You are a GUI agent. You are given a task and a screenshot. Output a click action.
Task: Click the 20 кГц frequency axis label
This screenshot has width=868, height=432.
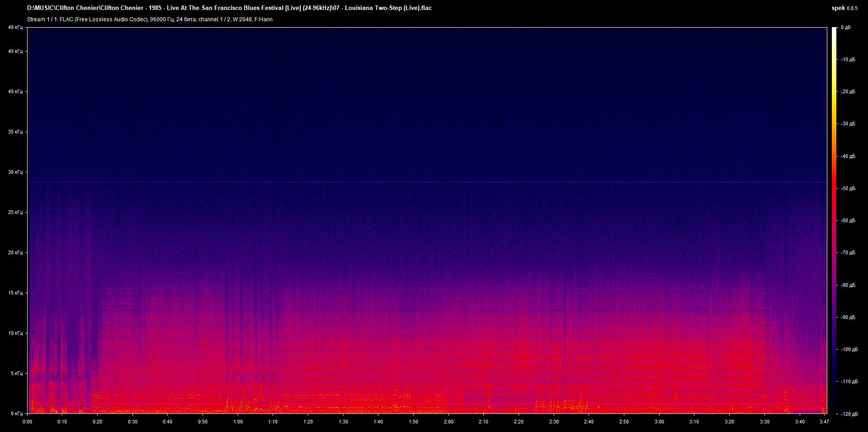pos(15,253)
